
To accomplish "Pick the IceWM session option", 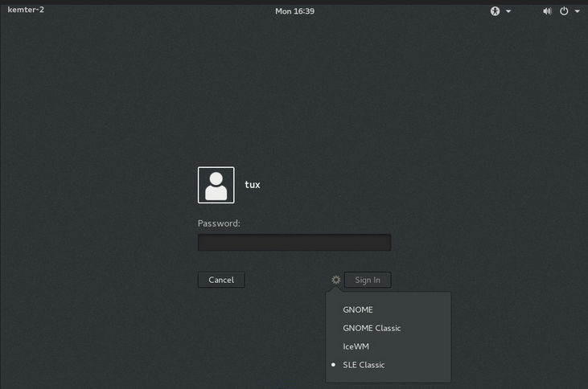I will [356, 346].
